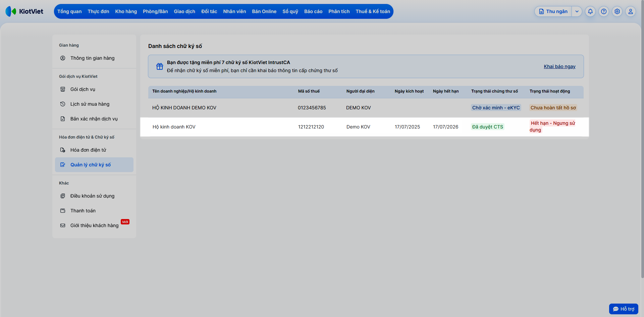Open the Hỗ trợ support chat button
The width and height of the screenshot is (644, 317).
624,309
